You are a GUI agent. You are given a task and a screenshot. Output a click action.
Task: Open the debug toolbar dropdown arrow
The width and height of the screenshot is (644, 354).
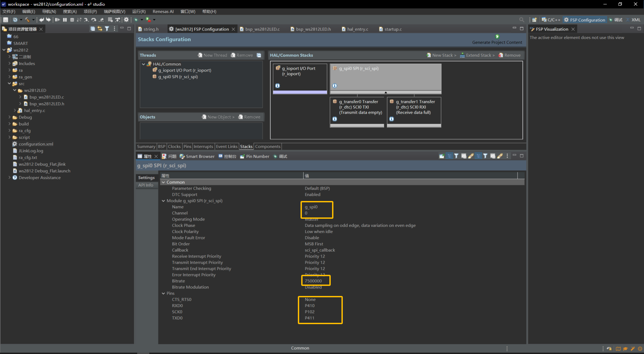click(142, 20)
